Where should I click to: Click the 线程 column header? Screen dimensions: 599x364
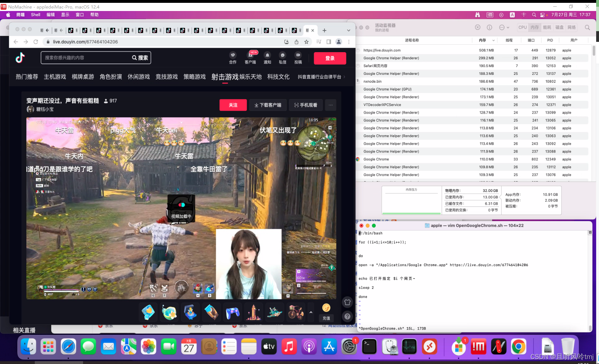(509, 40)
